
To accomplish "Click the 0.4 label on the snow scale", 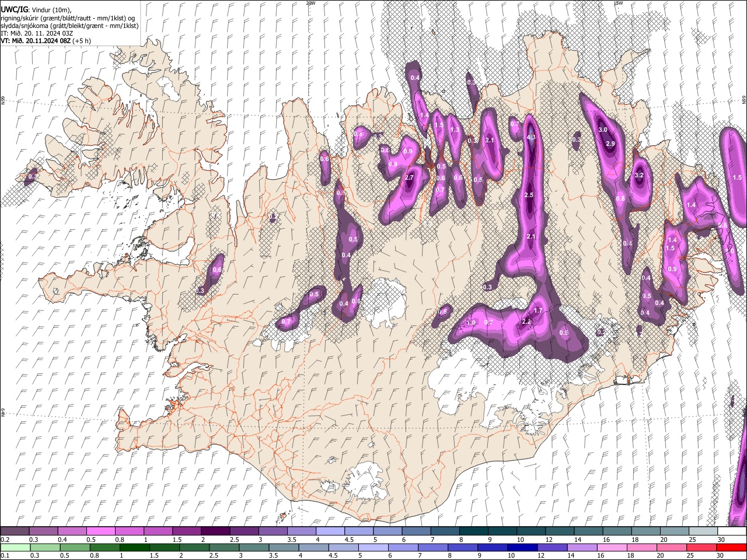I will click(x=62, y=540).
